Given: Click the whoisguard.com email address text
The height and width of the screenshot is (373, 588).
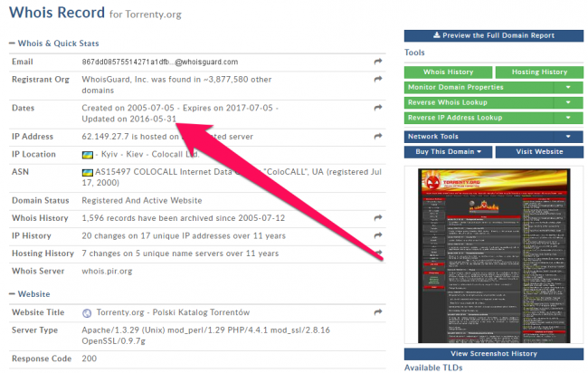Looking at the screenshot, I should coord(160,62).
